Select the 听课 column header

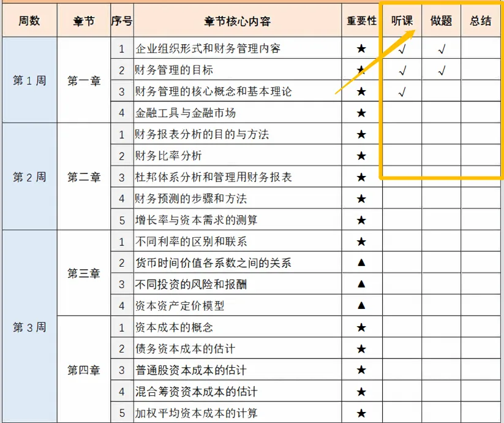(x=402, y=21)
